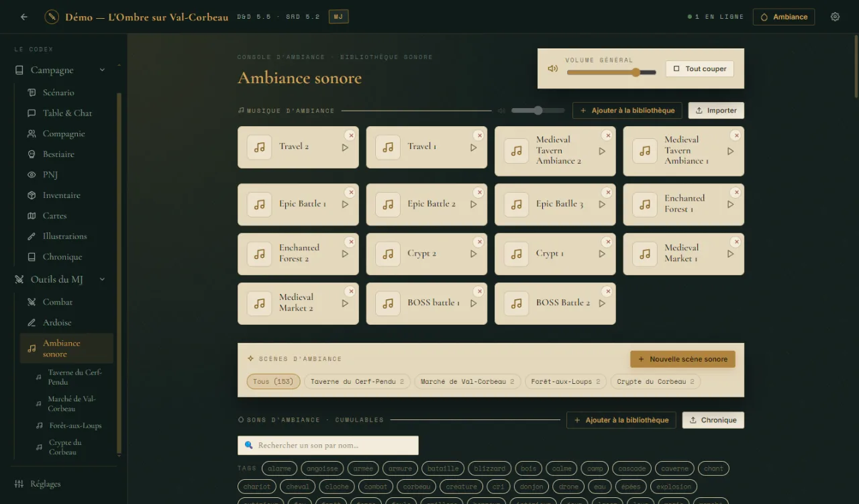Click Importer button
Viewport: 859px width, 504px height.
click(716, 111)
